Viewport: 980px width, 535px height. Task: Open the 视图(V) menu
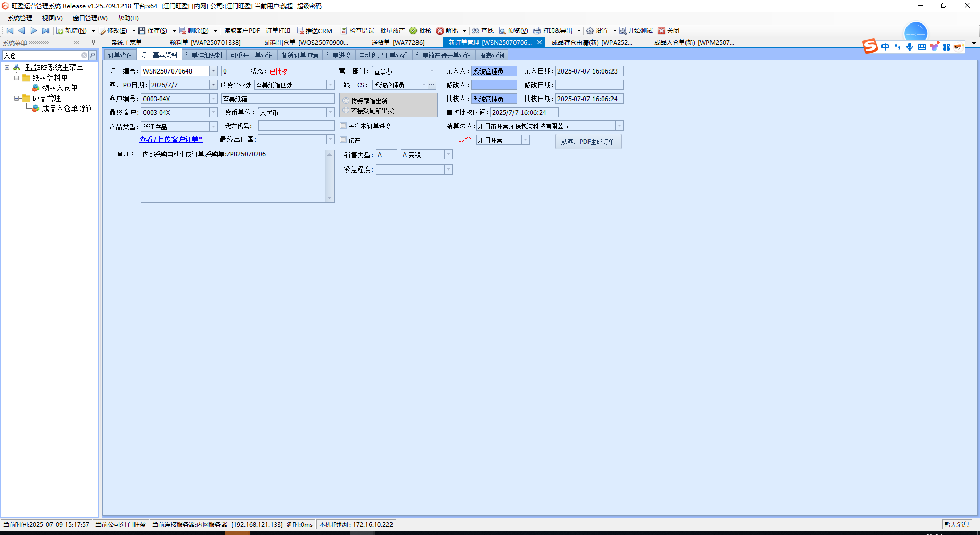point(52,18)
